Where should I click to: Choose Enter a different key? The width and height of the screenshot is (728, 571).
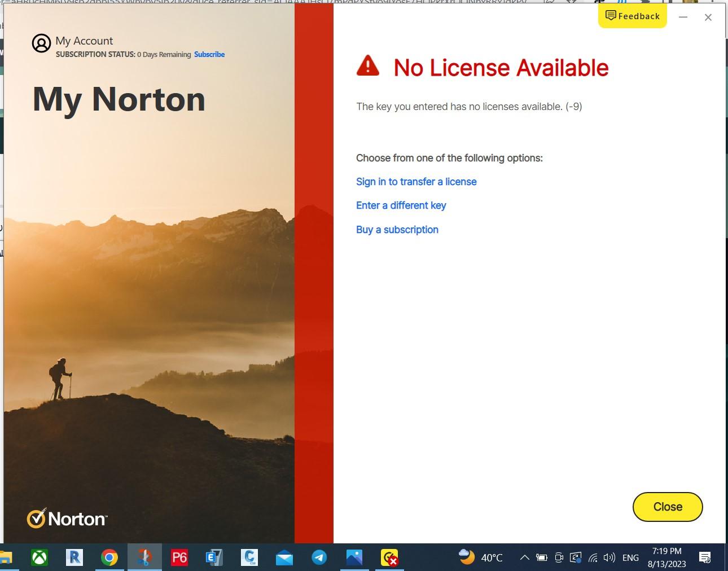pyautogui.click(x=401, y=205)
